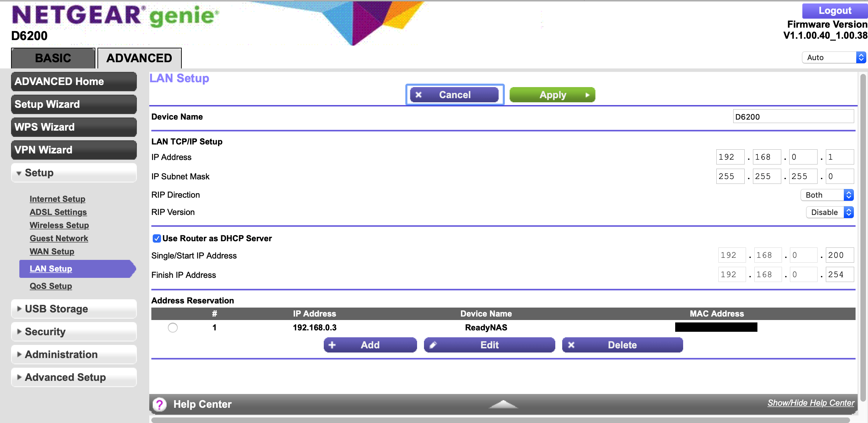Open the RIP Direction dropdown

click(x=827, y=195)
